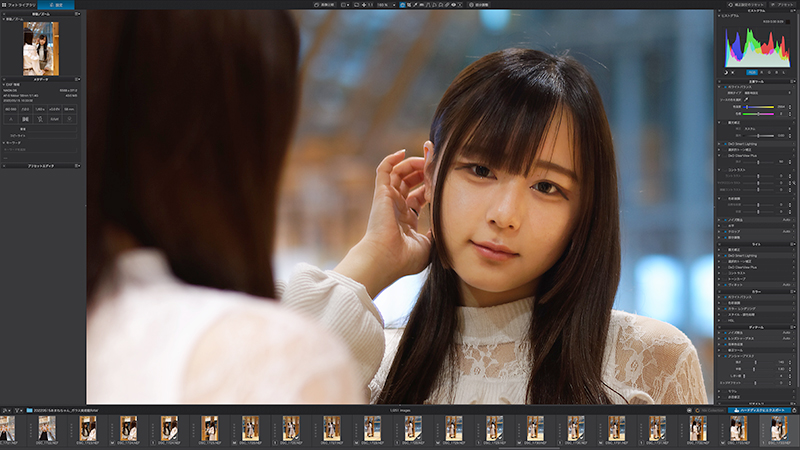Open the メタデータ palette menu icon
Image resolution: width=800 pixels, height=450 pixels.
coord(78,79)
